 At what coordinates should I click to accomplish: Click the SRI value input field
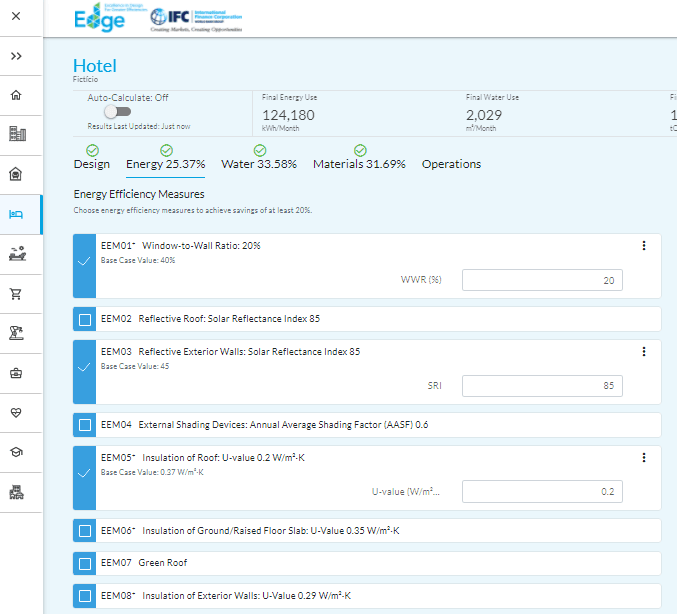542,386
